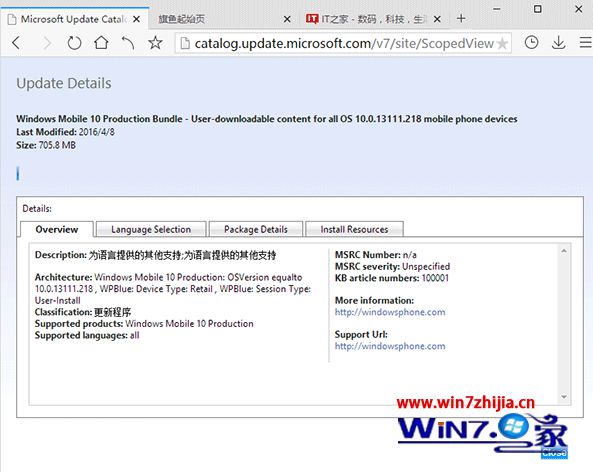Select the 'Last Modified: 2016/4/8' text
The image size is (593, 472).
tap(65, 132)
